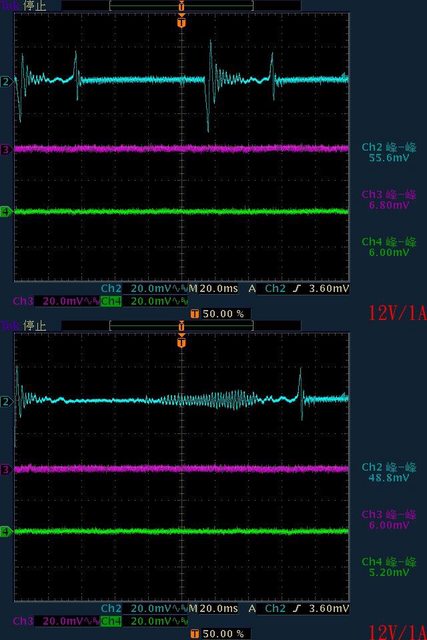
Task: Click the magenta Ch3 ground marker in upper capture
Action: coord(5,150)
